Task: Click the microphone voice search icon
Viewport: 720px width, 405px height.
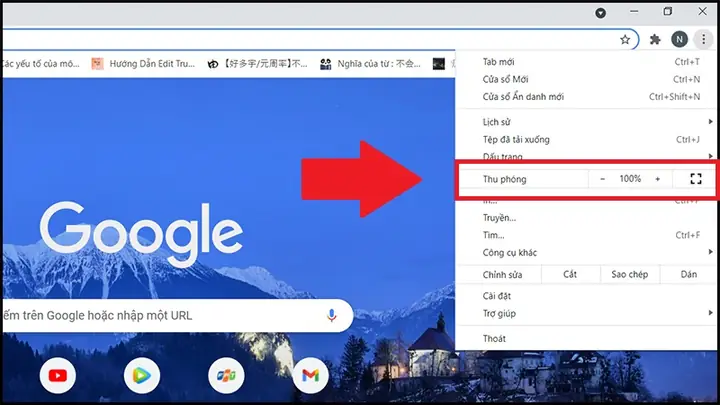Action: 332,315
